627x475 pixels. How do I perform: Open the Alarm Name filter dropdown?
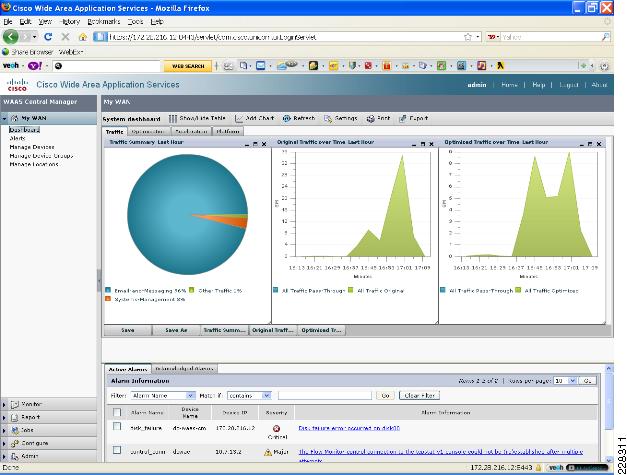191,395
